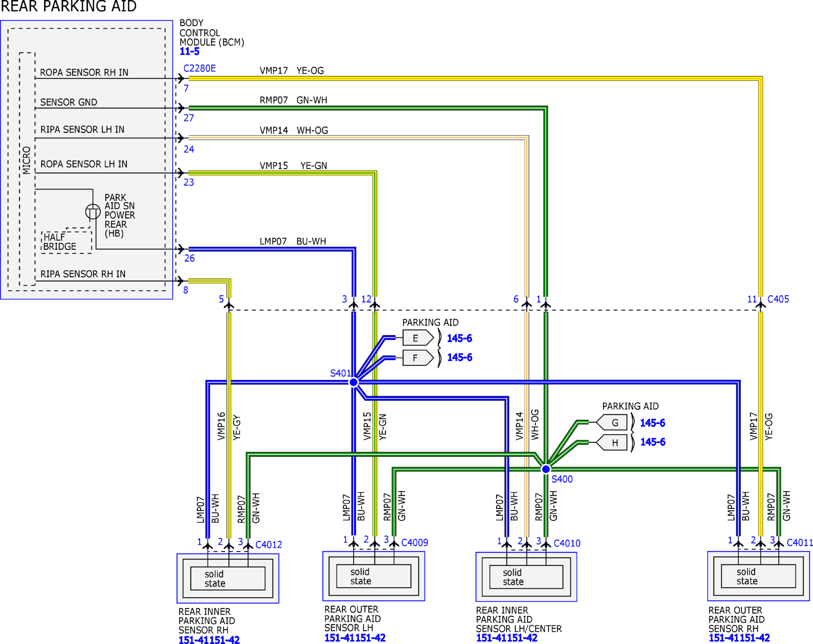Viewport: 813px width, 644px height.
Task: Click pin 7 of connector C2280E
Action: (186, 89)
